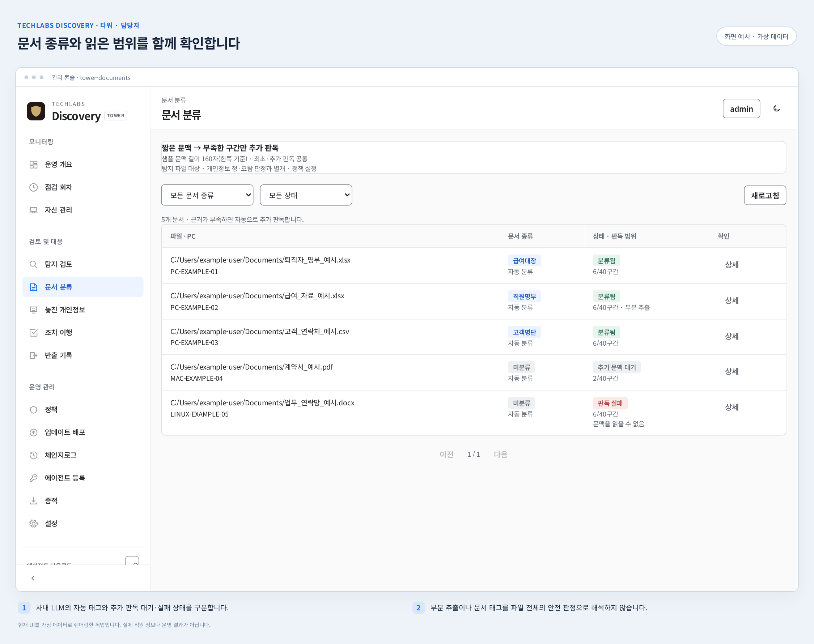Go to 운영 개요 menu item

coord(82,165)
